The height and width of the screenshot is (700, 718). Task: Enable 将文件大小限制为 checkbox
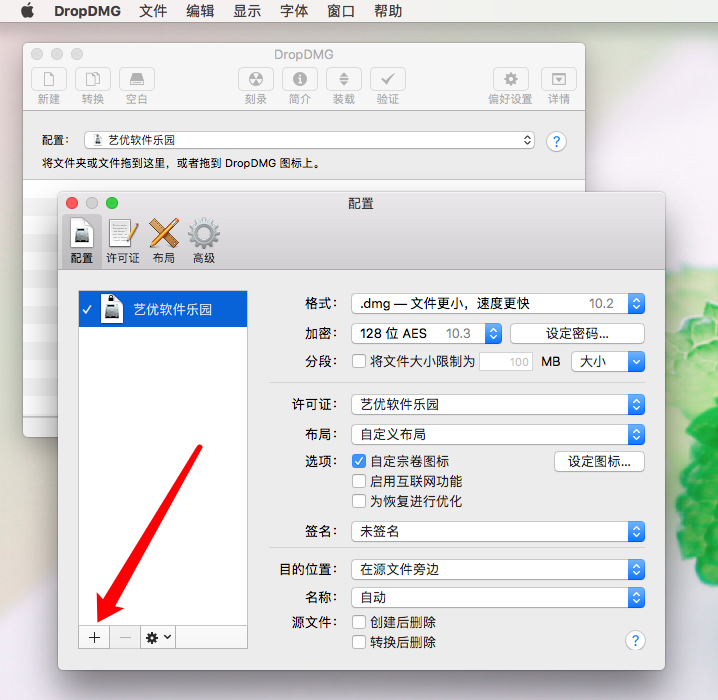pyautogui.click(x=359, y=361)
